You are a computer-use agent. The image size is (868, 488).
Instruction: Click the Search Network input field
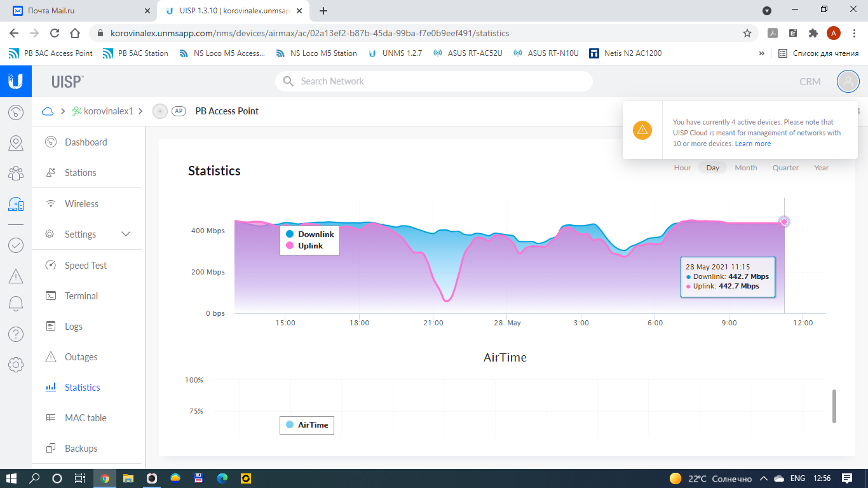point(433,81)
